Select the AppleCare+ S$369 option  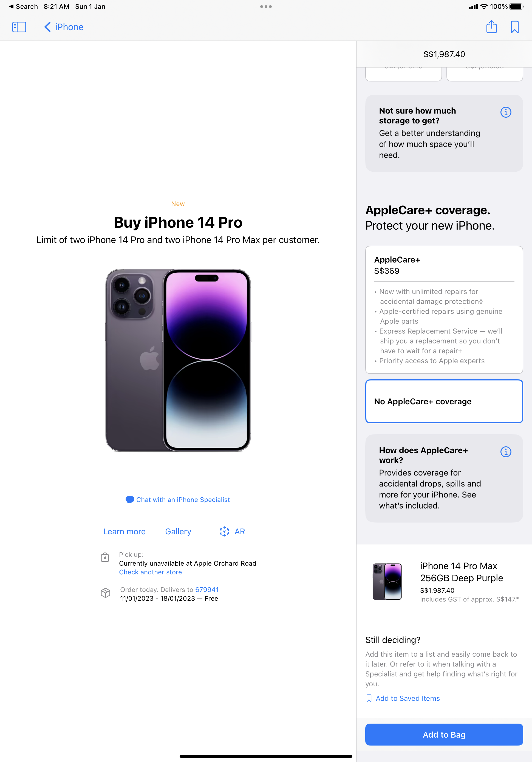pos(444,310)
